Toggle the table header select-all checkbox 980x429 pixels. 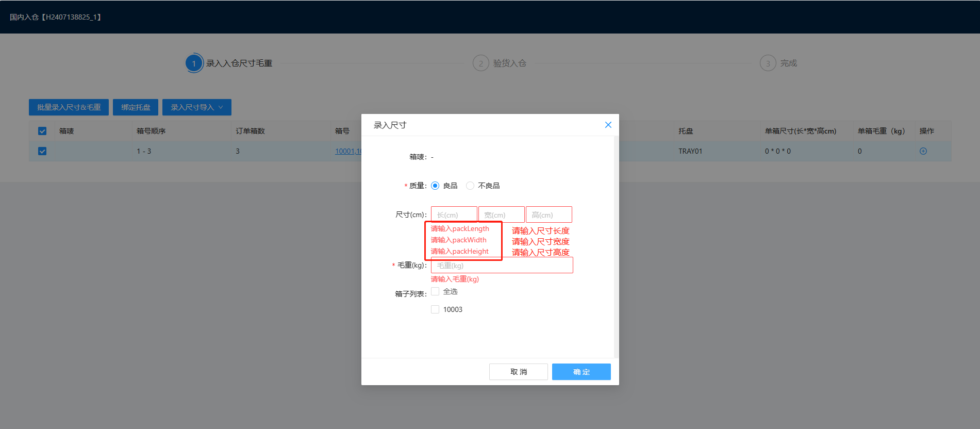(x=42, y=131)
